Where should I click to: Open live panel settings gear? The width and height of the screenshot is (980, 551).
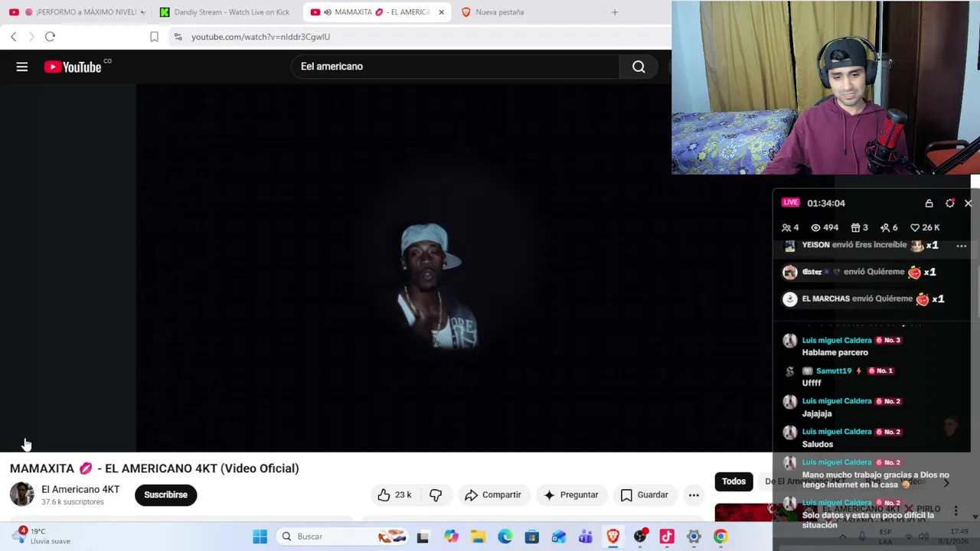click(x=950, y=204)
